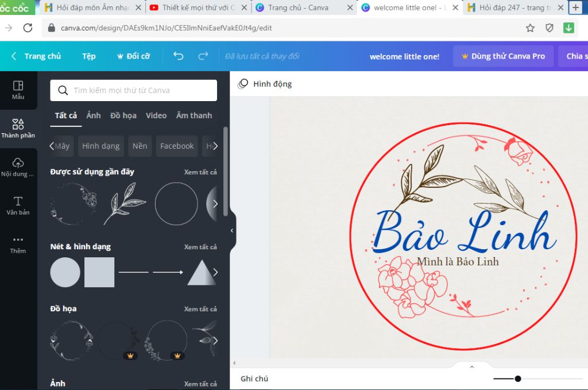The image size is (588, 390).
Task: Open the Mẫu templates panel
Action: (x=18, y=90)
